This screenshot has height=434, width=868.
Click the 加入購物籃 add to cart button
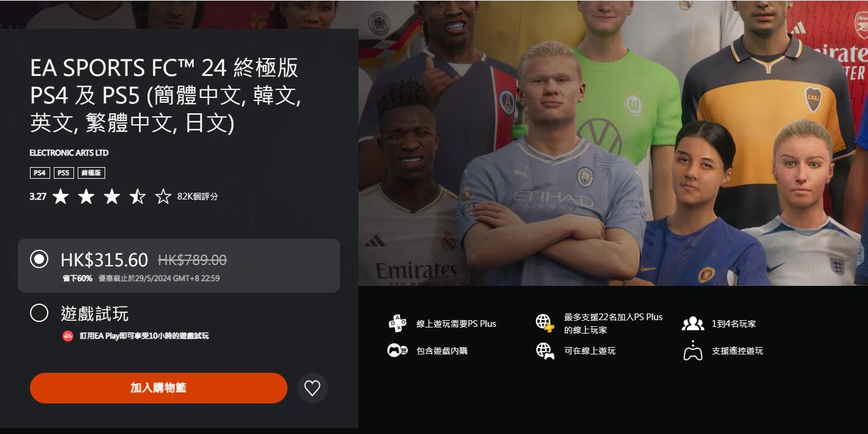158,388
